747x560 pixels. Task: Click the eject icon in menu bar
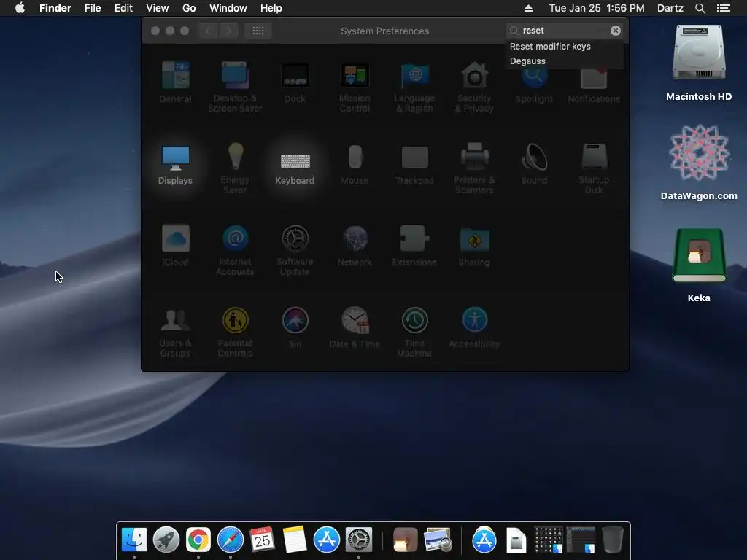(528, 8)
